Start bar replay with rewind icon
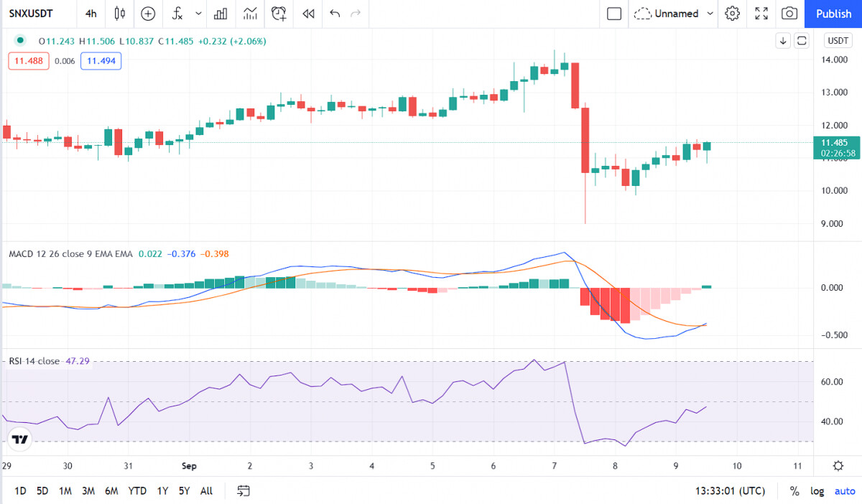This screenshot has height=504, width=862. click(x=308, y=13)
